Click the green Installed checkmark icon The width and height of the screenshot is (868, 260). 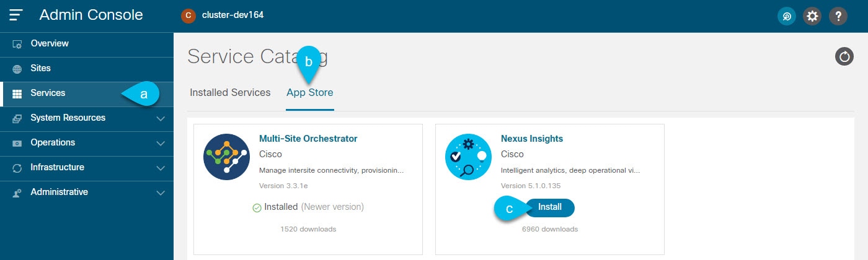click(257, 208)
